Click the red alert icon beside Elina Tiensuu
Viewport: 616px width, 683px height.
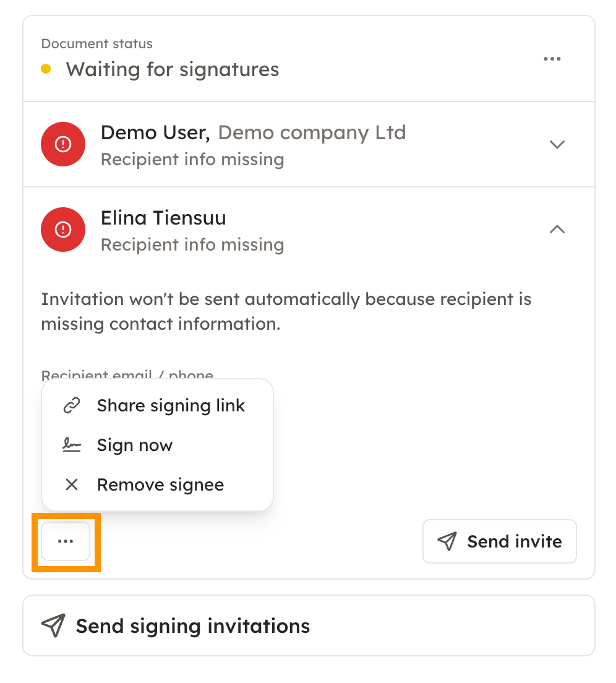click(62, 230)
